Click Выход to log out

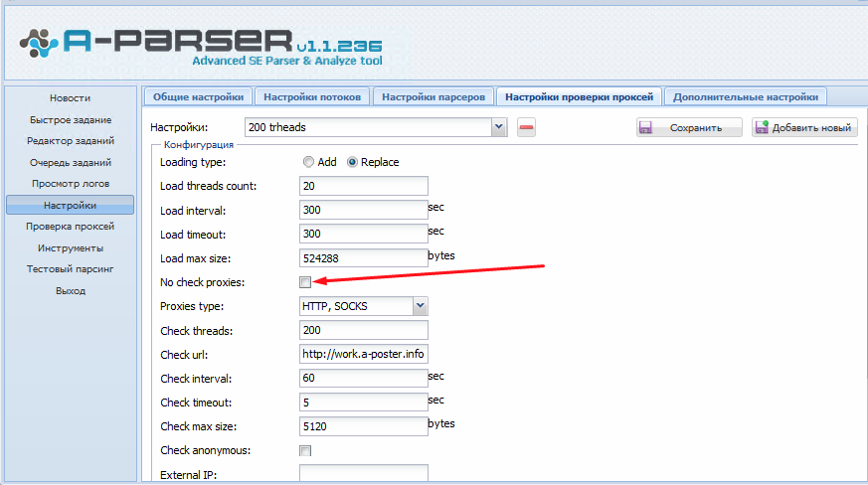click(x=71, y=290)
